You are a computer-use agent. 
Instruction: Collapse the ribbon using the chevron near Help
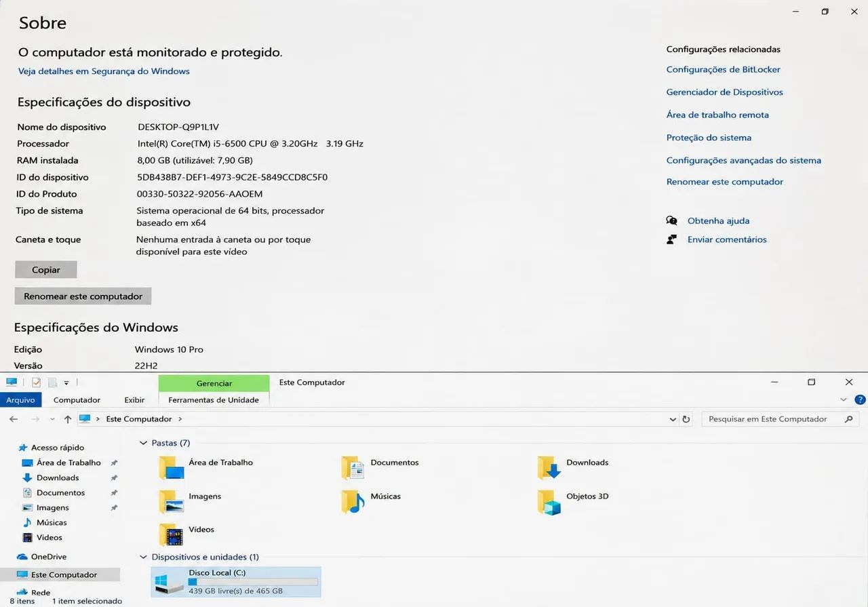[x=844, y=400]
